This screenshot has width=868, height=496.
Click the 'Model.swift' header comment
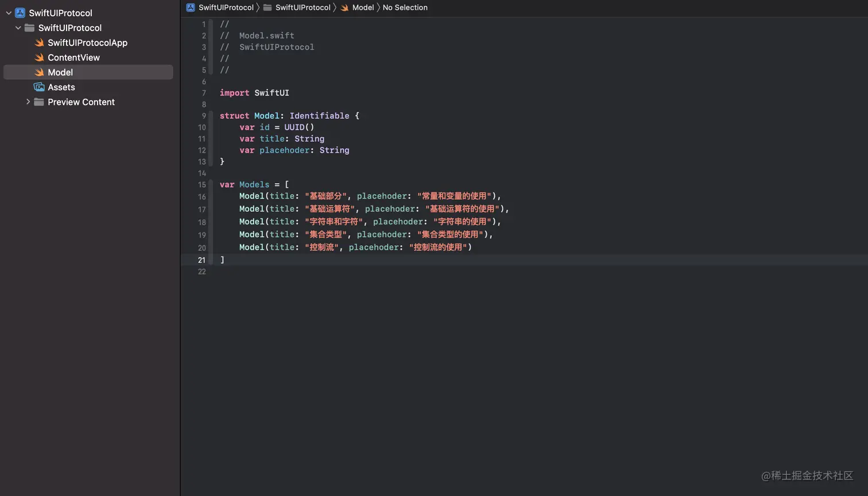click(x=267, y=36)
